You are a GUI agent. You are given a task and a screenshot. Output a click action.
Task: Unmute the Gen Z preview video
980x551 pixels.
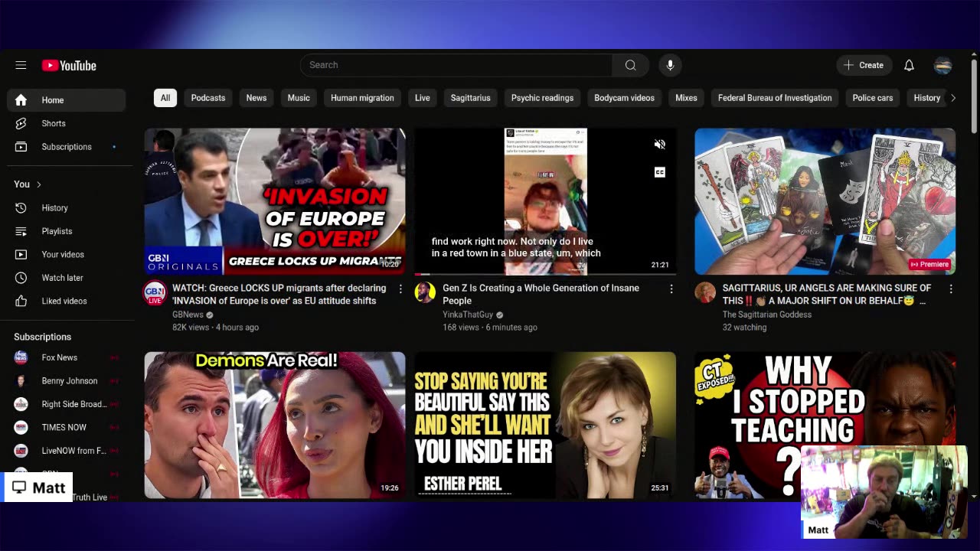(660, 145)
